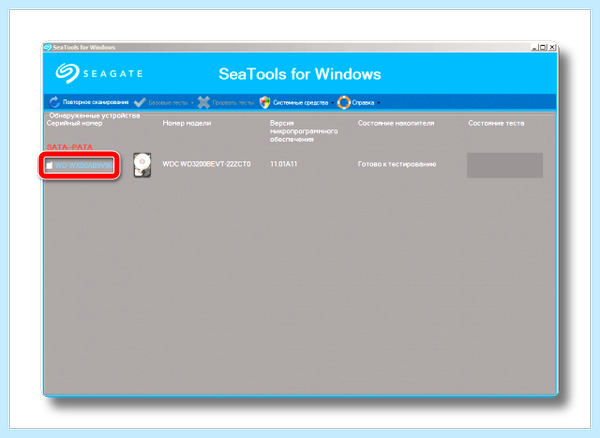Expand the Базовые тесты dropdown arrow
600x438 pixels.
[192, 103]
